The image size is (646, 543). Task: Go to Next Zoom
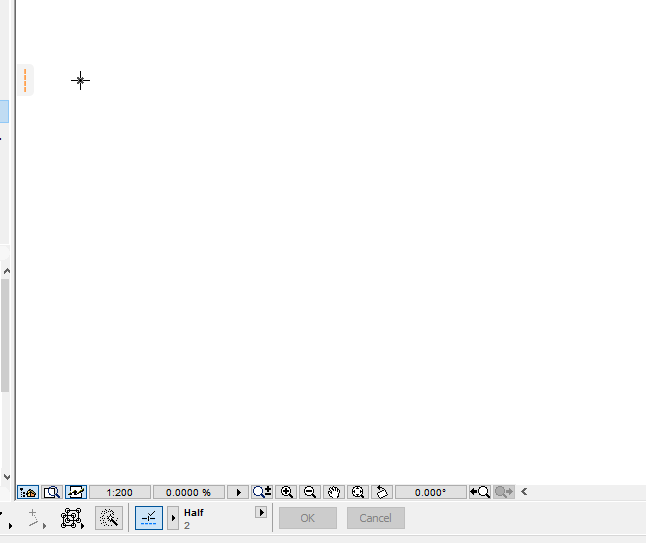coord(504,492)
